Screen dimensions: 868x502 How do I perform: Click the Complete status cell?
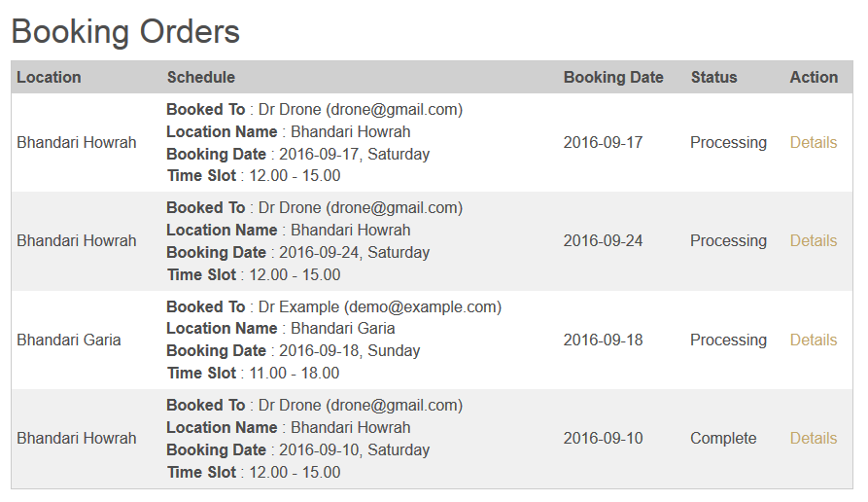(723, 439)
